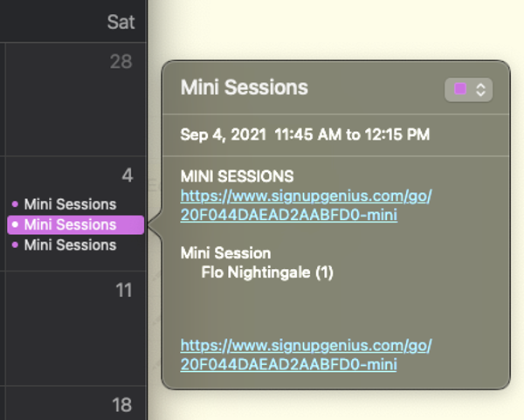
Task: Click the purple dot beside the first Mini Sessions event
Action: (x=15, y=204)
